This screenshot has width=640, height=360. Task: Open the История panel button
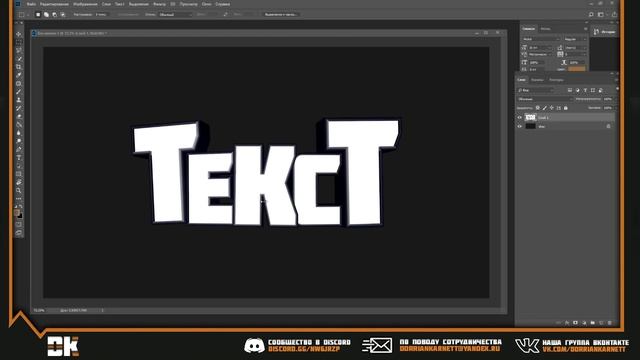click(x=604, y=32)
